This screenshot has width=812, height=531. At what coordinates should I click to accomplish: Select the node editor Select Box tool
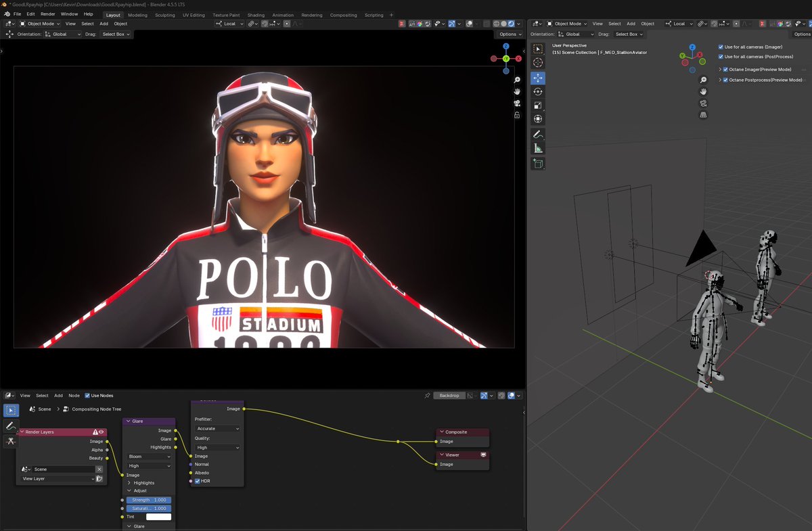[x=12, y=411]
